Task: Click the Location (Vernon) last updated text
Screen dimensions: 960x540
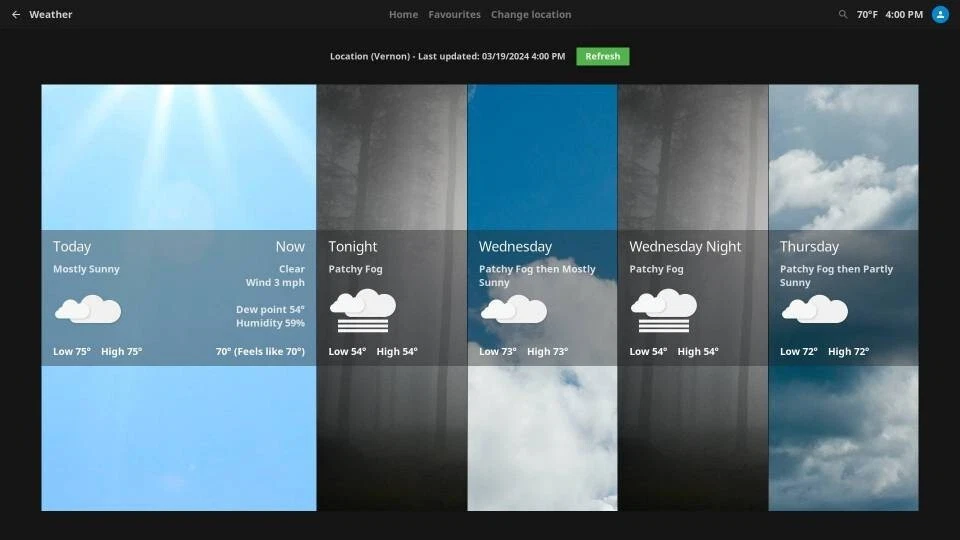Action: (447, 57)
